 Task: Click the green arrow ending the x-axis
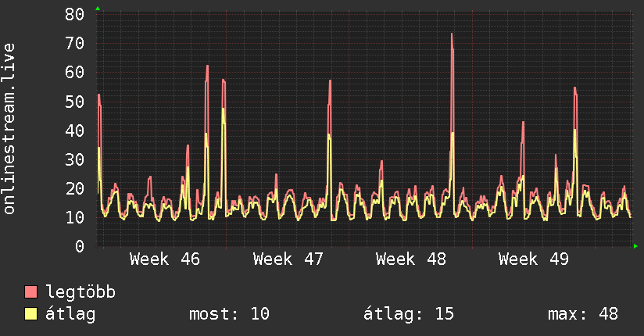(635, 246)
